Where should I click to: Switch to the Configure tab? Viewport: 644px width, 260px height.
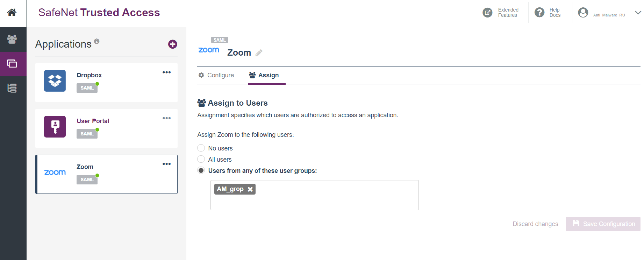pyautogui.click(x=216, y=75)
